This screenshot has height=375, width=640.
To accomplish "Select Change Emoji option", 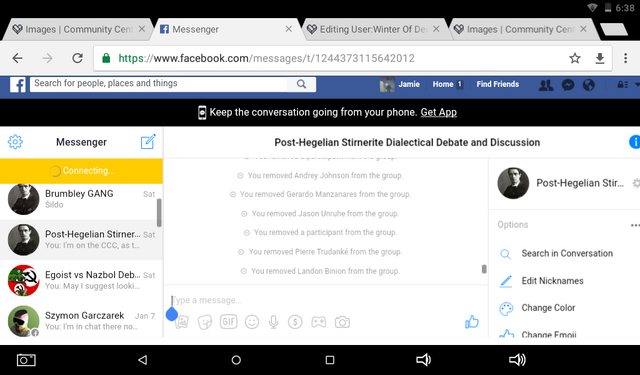I will coord(549,333).
